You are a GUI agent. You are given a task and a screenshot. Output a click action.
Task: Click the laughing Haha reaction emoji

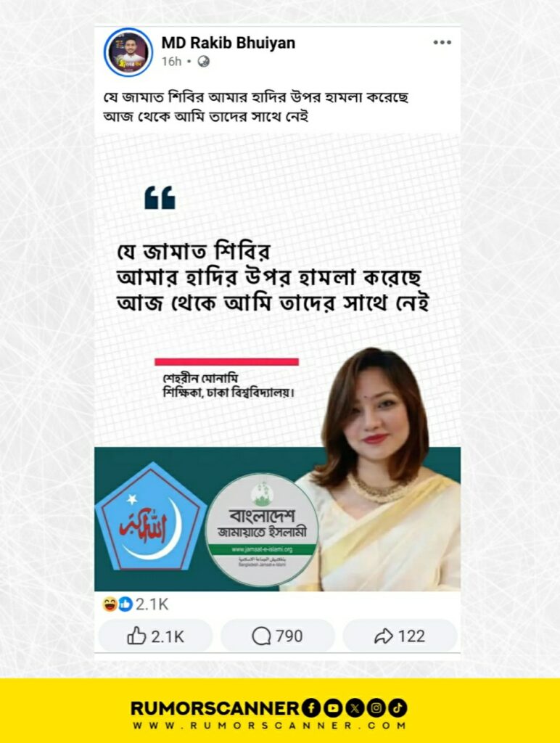click(x=110, y=604)
